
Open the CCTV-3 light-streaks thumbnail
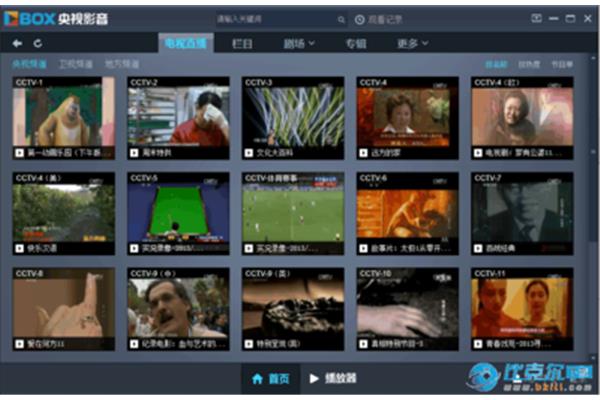tap(293, 118)
